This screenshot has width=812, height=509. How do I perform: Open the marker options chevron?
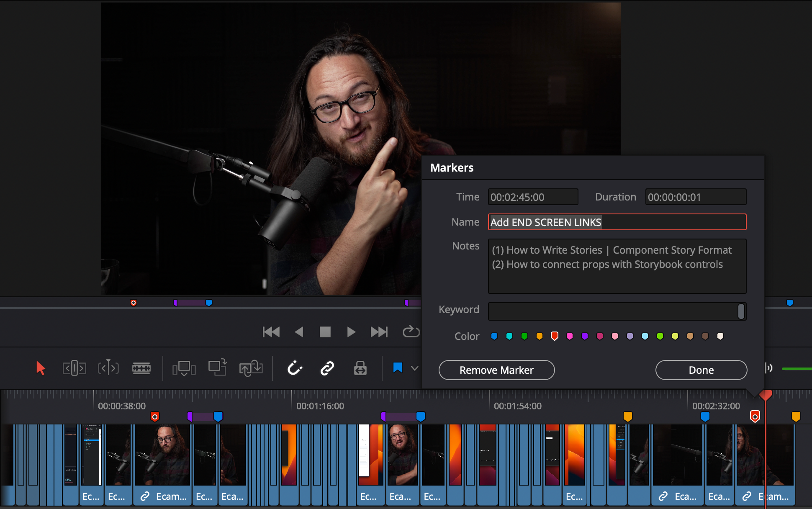[x=414, y=369]
